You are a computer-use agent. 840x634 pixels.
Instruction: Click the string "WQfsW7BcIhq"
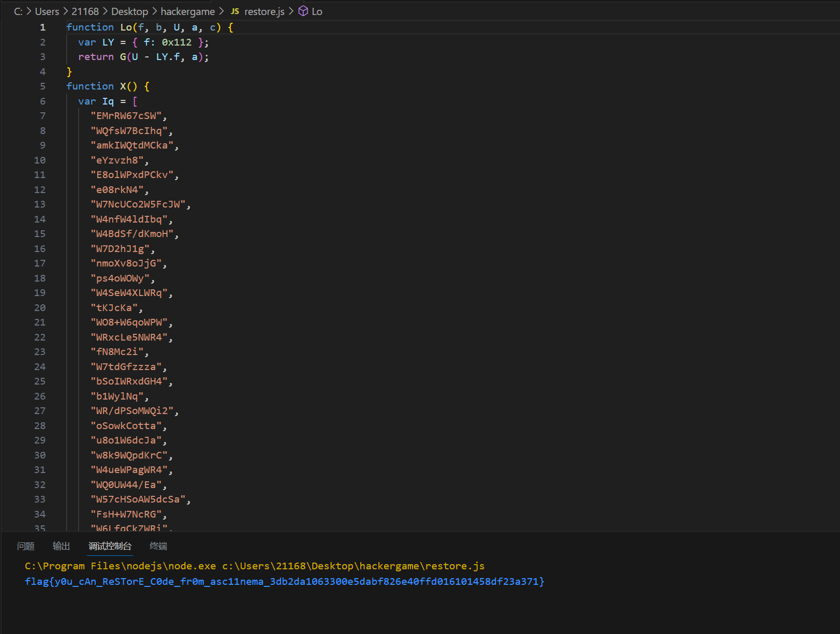(129, 131)
